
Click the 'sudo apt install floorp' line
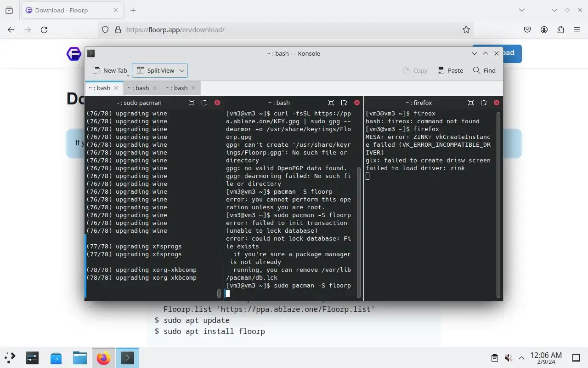point(210,331)
